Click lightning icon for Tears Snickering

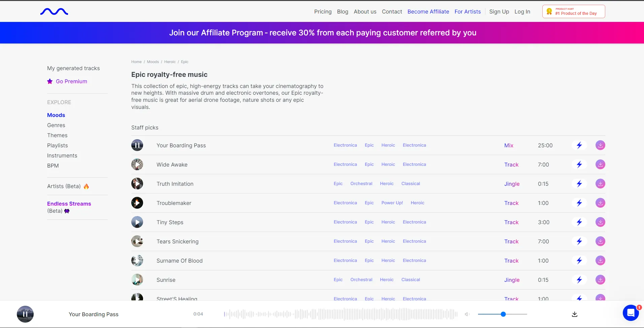(579, 241)
